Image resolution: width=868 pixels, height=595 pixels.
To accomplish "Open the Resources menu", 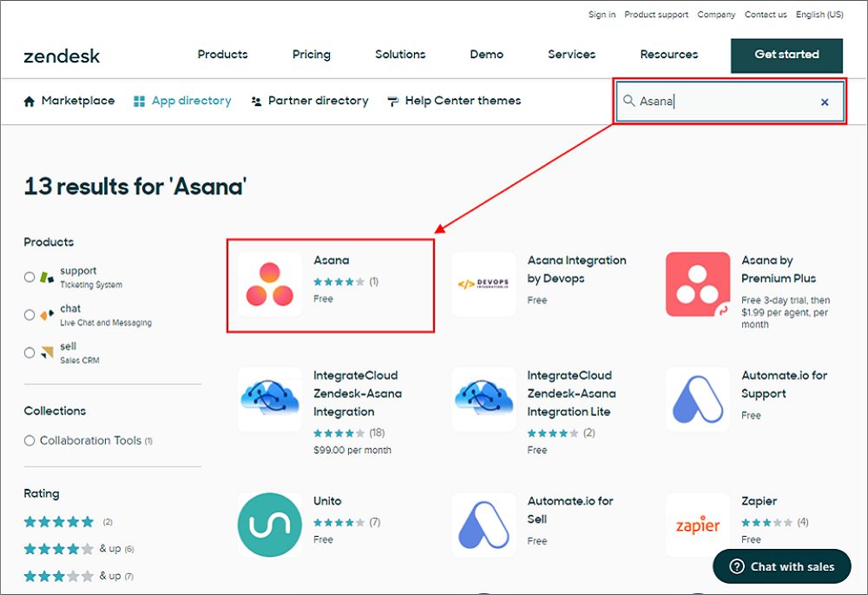I will pyautogui.click(x=669, y=55).
